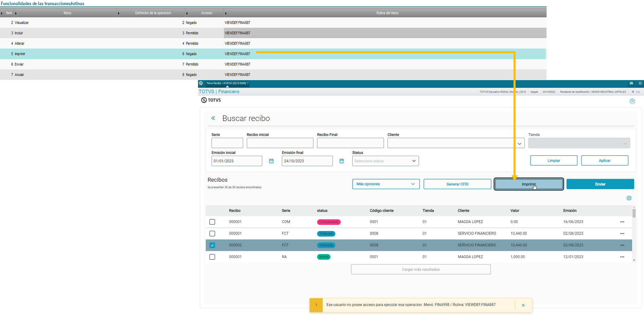Image resolution: width=644 pixels, height=316 pixels.
Task: Open row actions for COM recibo 000001
Action: (622, 222)
